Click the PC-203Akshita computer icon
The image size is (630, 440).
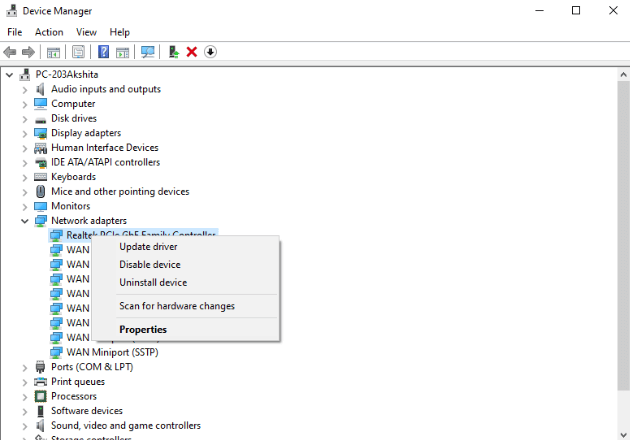click(25, 74)
